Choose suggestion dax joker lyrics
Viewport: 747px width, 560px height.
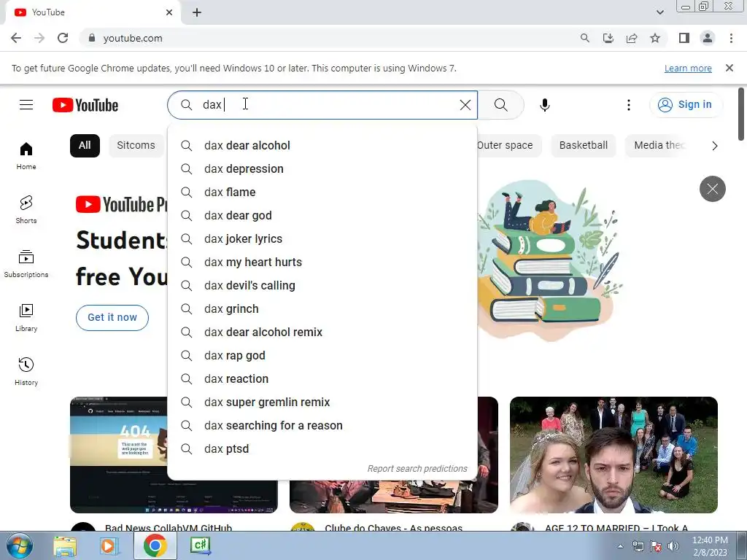pyautogui.click(x=322, y=238)
